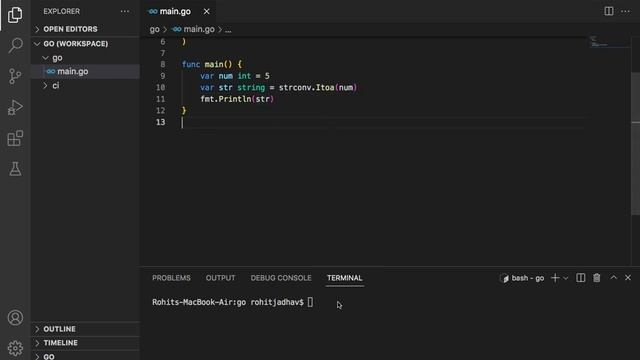Open editor more actions ellipsis
640x360 pixels.
coord(625,11)
